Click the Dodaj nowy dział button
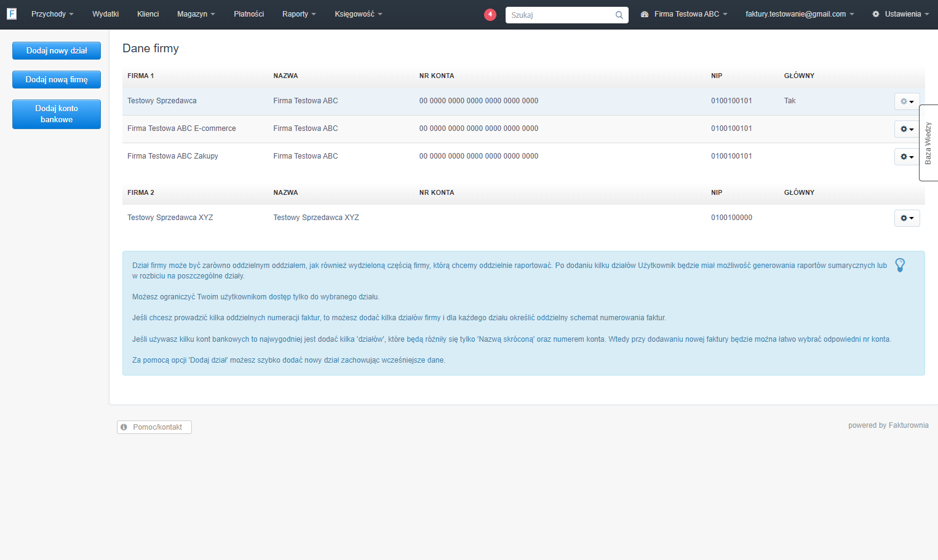The image size is (938, 560). point(57,51)
